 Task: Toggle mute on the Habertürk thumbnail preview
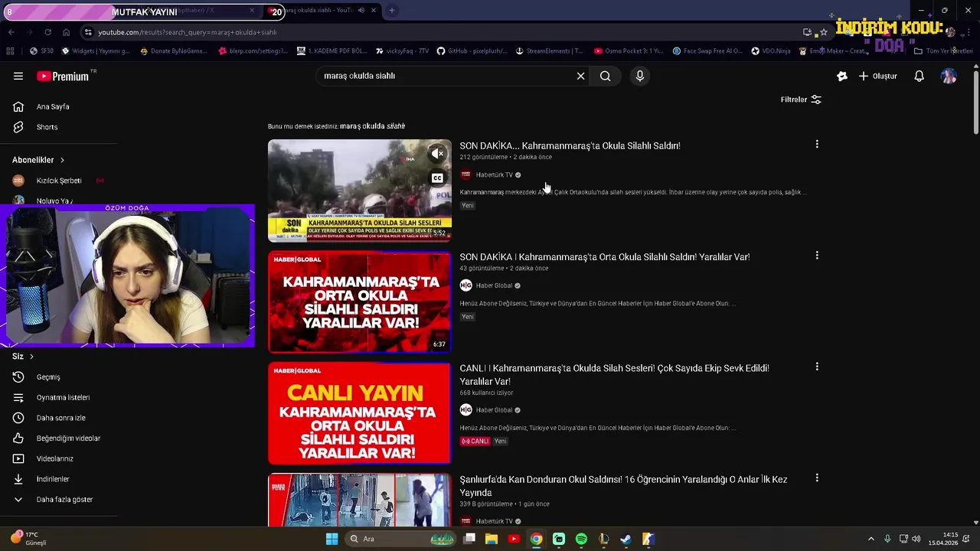(437, 154)
